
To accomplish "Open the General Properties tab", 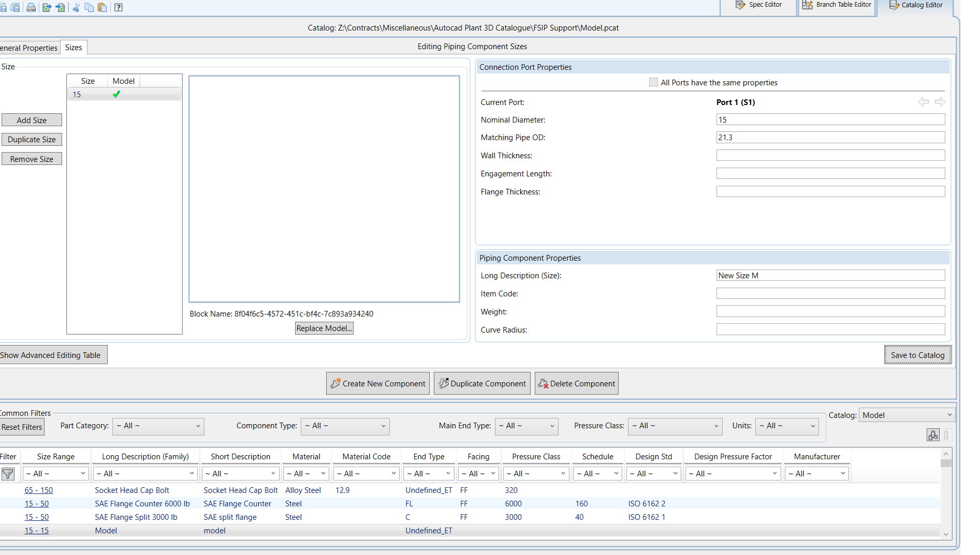I will [29, 48].
